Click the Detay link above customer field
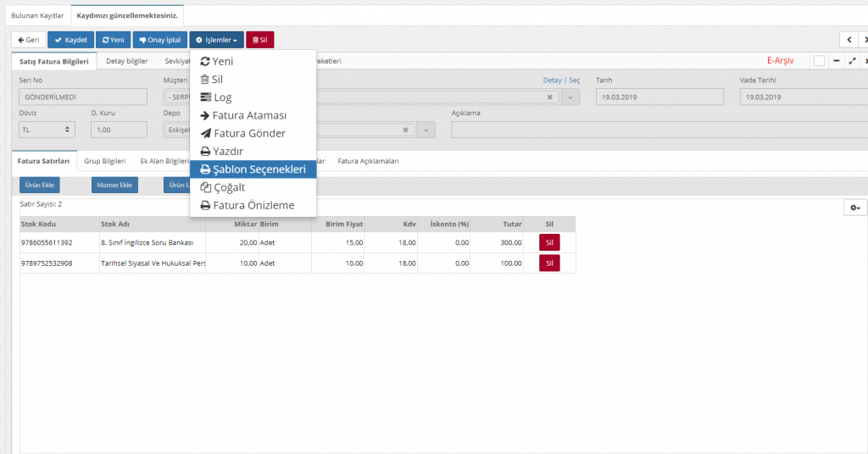This screenshot has height=454, width=868. point(552,80)
